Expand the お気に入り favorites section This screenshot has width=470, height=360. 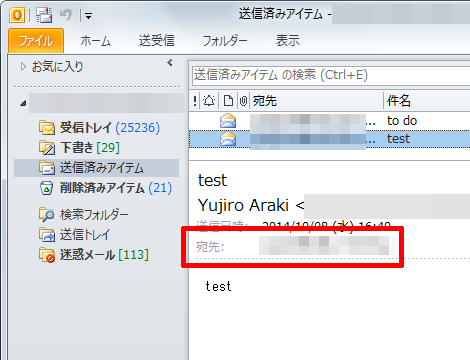point(23,67)
